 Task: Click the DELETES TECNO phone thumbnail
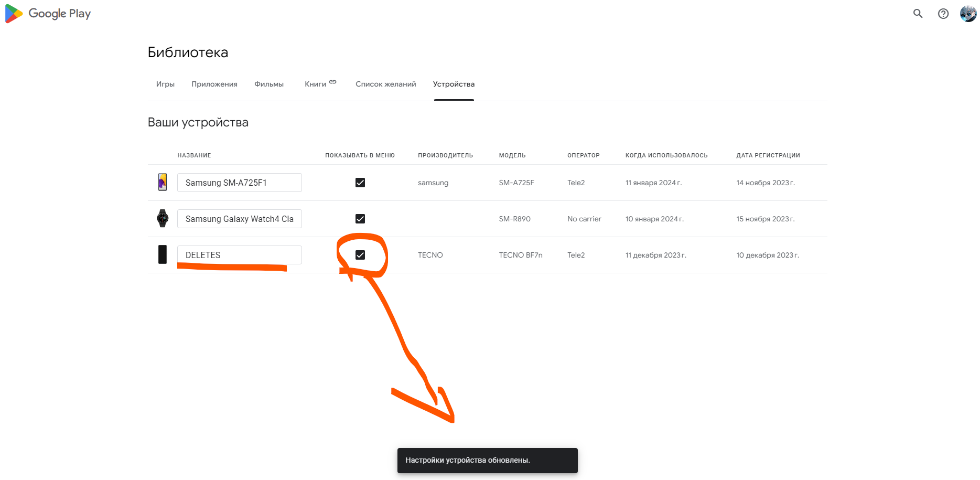[163, 254]
